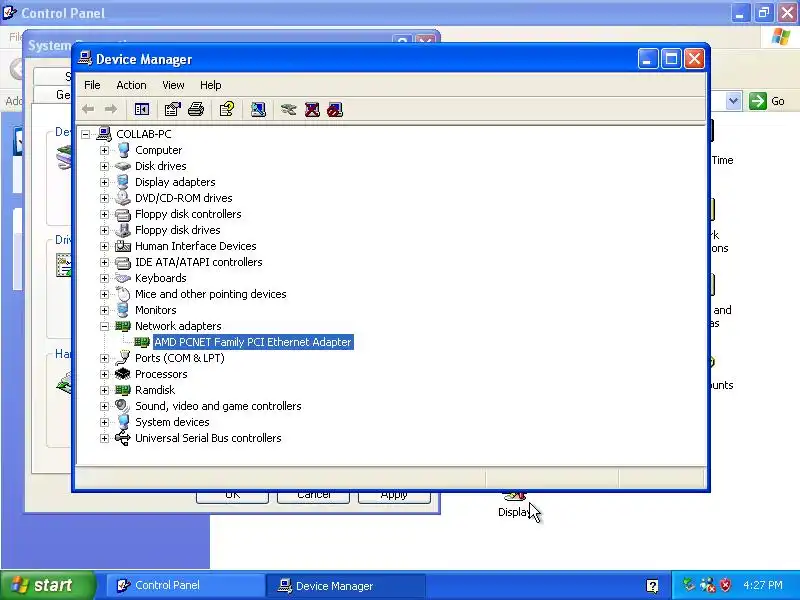Expand the Ports (COM & LPT) node
This screenshot has width=800, height=600.
pos(105,358)
